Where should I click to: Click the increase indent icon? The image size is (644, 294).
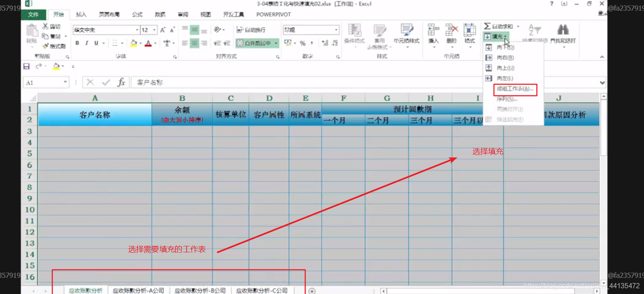click(x=227, y=43)
